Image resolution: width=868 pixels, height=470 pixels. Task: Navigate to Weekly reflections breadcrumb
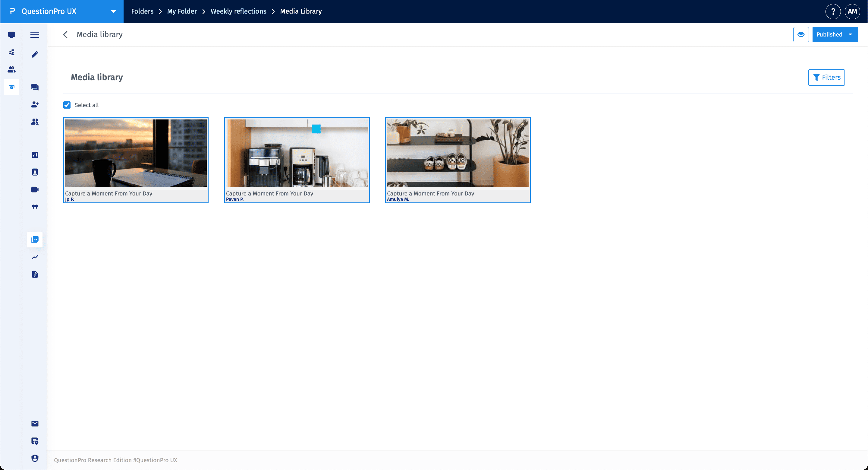238,11
